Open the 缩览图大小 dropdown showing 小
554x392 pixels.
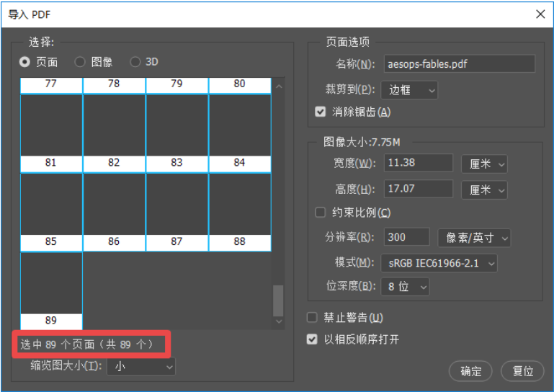coord(141,367)
